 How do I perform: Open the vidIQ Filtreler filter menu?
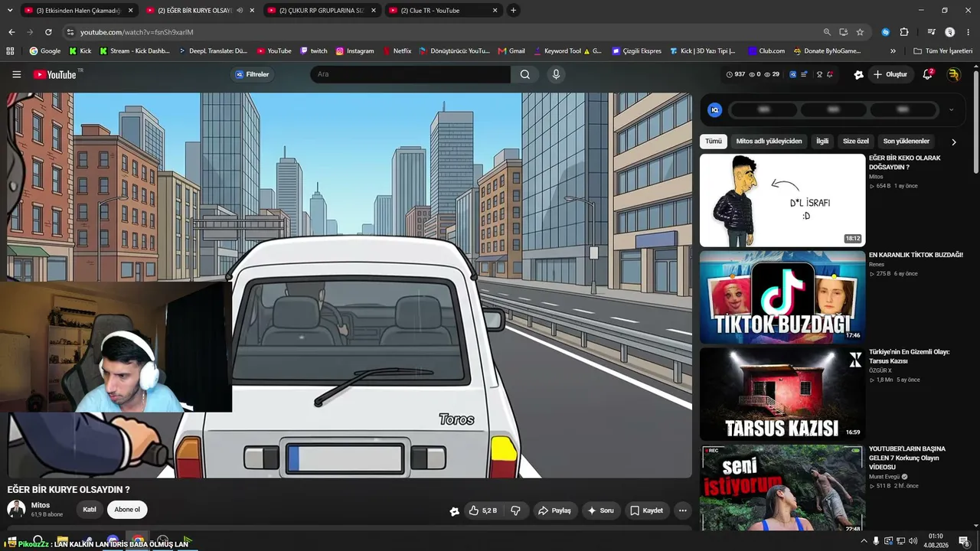[253, 74]
